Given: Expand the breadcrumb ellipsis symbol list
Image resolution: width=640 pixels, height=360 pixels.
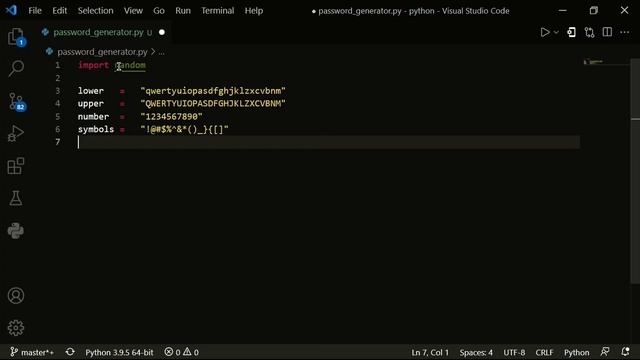Looking at the screenshot, I should (x=162, y=52).
